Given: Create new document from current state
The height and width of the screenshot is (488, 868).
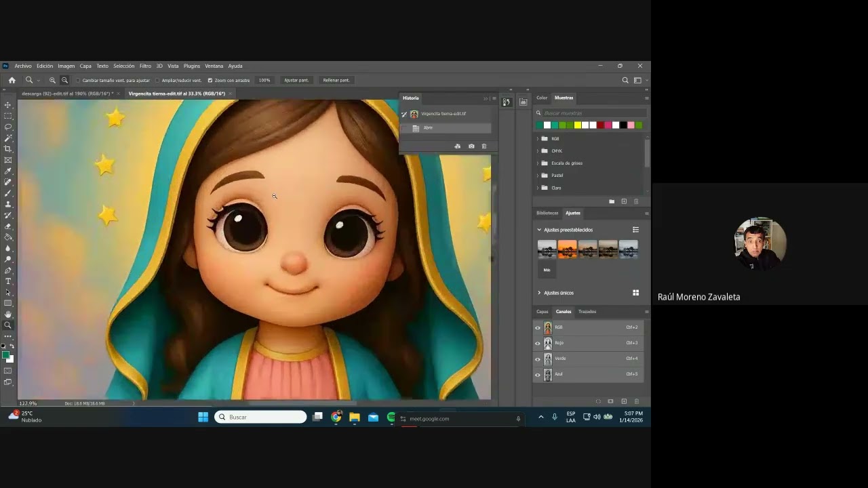Looking at the screenshot, I should pos(457,146).
